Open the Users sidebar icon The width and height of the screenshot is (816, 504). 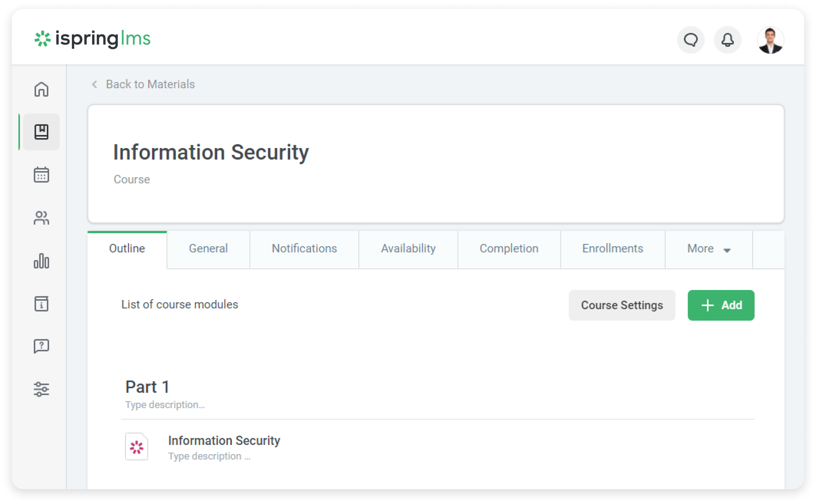tap(41, 218)
